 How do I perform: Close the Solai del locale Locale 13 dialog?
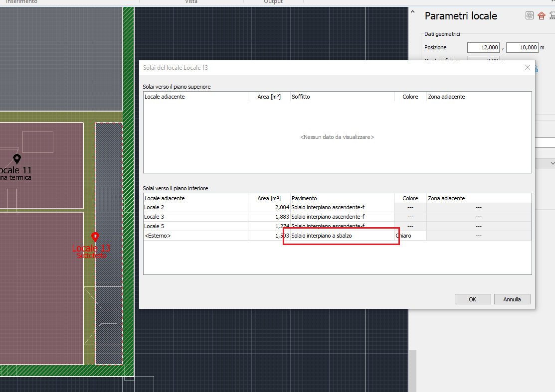click(x=528, y=67)
